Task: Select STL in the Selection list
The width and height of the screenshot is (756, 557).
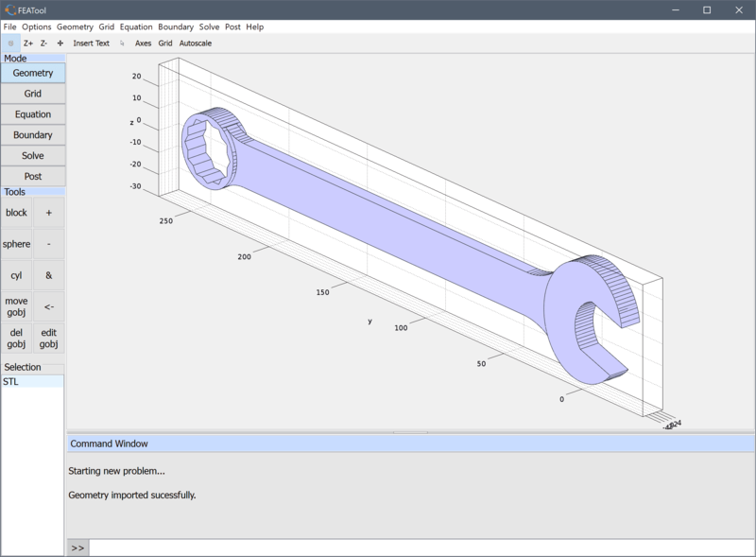Action: click(x=32, y=382)
